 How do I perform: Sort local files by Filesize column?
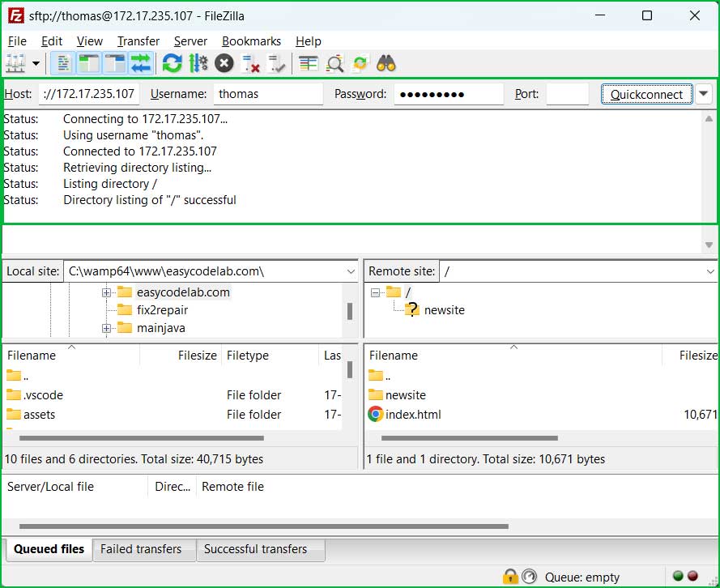(181, 356)
